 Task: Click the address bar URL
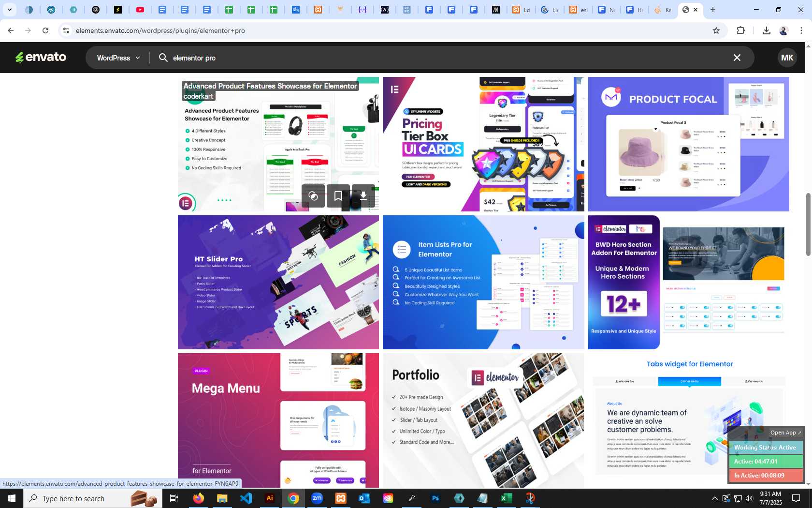pyautogui.click(x=160, y=30)
